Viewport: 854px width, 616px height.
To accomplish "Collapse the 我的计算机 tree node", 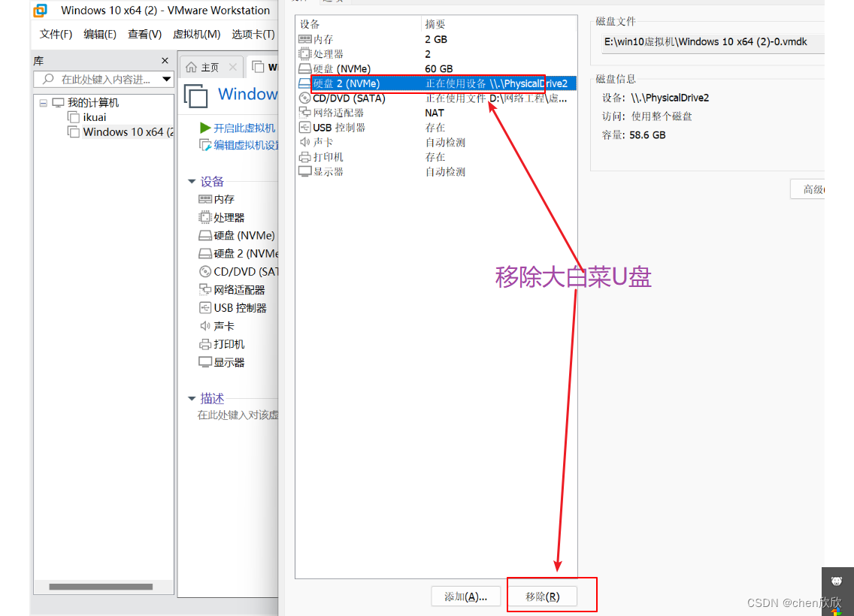I will click(43, 103).
